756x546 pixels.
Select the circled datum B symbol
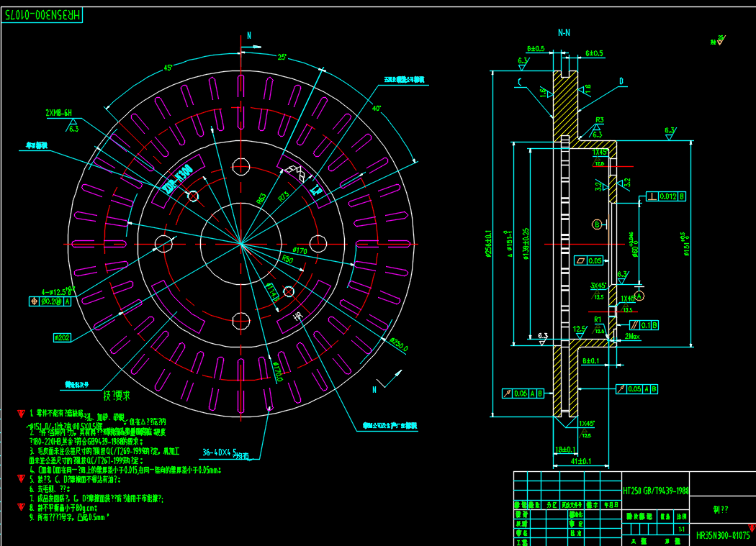(596, 224)
